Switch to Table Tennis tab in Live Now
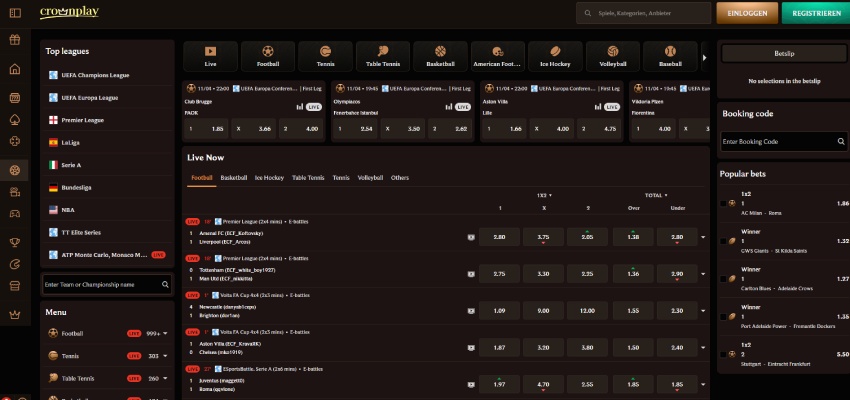The height and width of the screenshot is (400, 850). [x=308, y=178]
